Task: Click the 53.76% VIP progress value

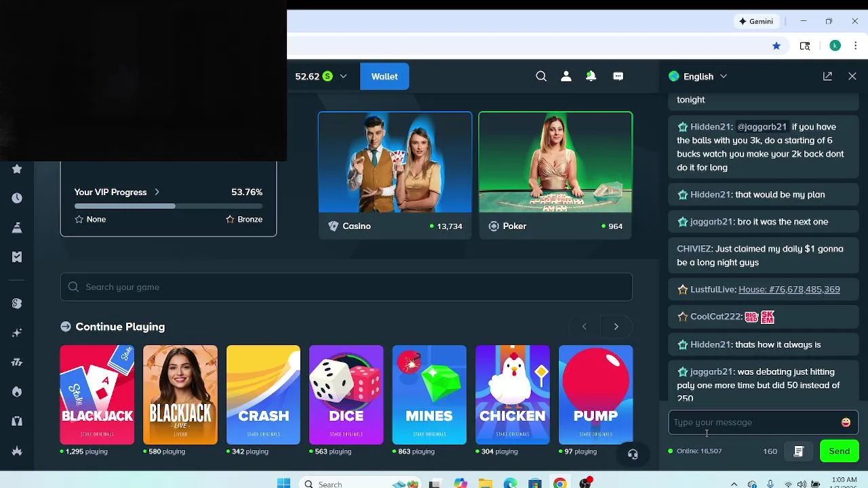Action: [247, 192]
